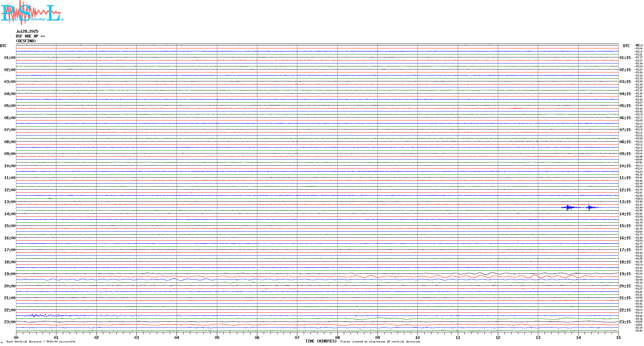The width and height of the screenshot is (644, 346).
Task: Click the "05" minute tick label
Action: (217, 337)
